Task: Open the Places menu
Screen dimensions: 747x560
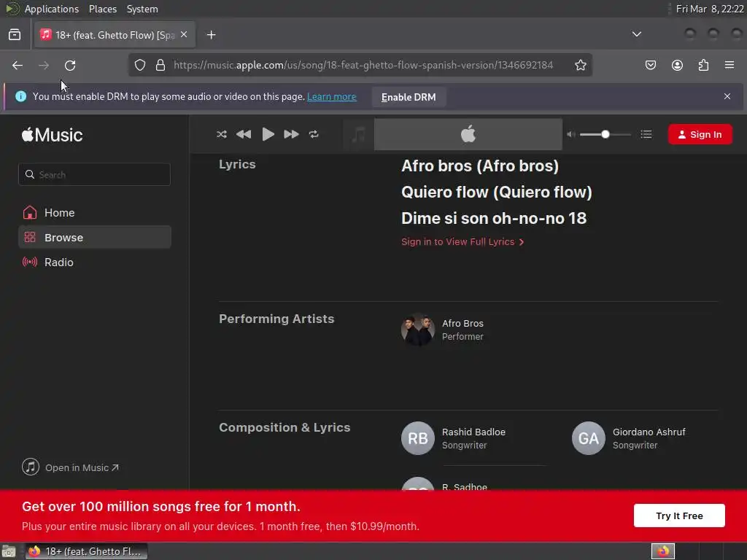Action: (103, 9)
